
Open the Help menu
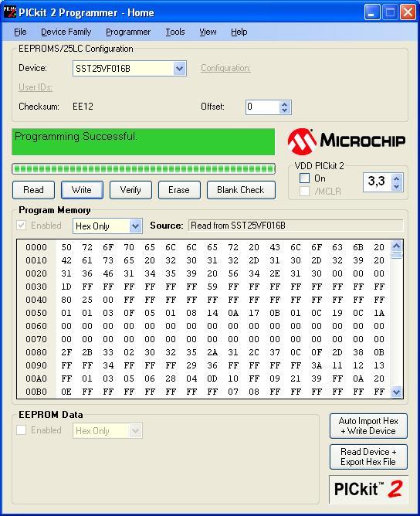(239, 32)
